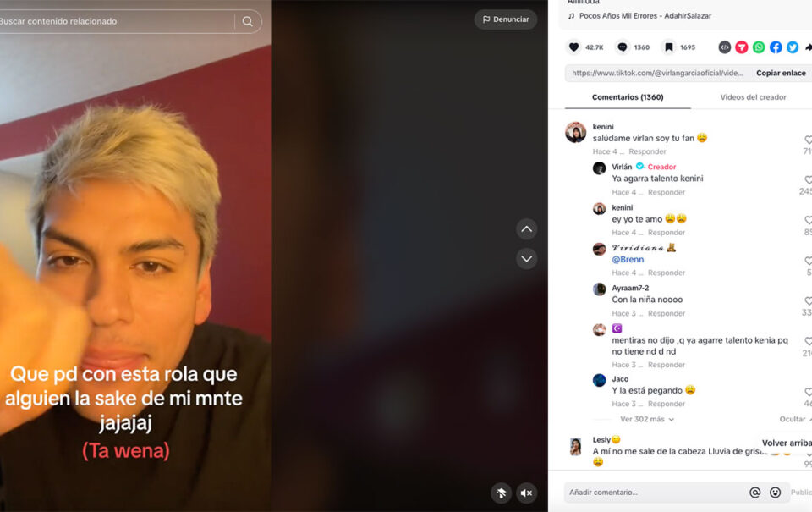Toggle the floating player icon

tap(502, 493)
